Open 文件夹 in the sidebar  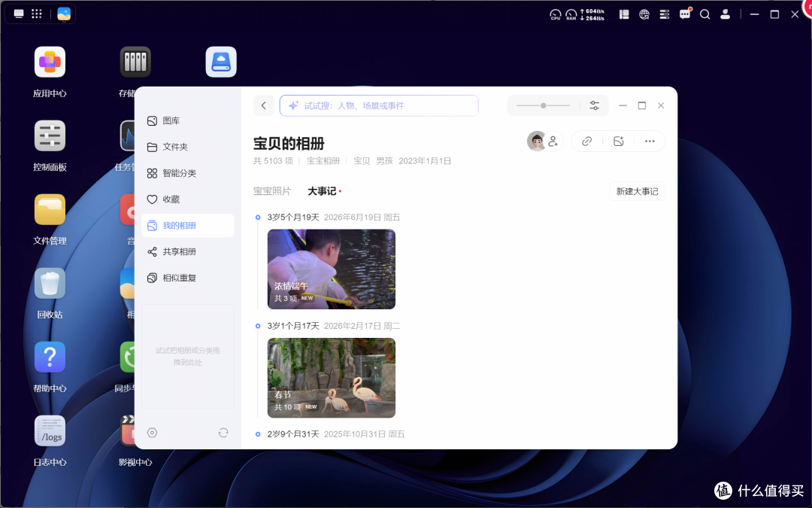187,147
